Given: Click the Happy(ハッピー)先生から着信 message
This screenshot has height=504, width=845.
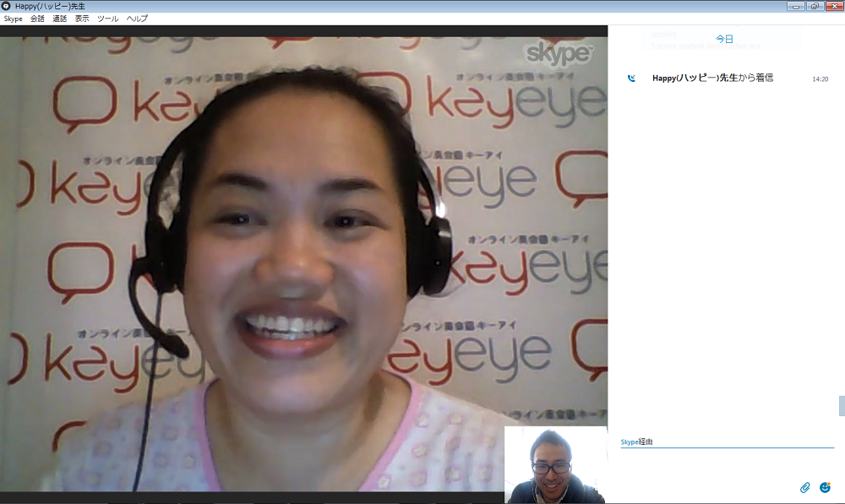Looking at the screenshot, I should click(x=712, y=78).
